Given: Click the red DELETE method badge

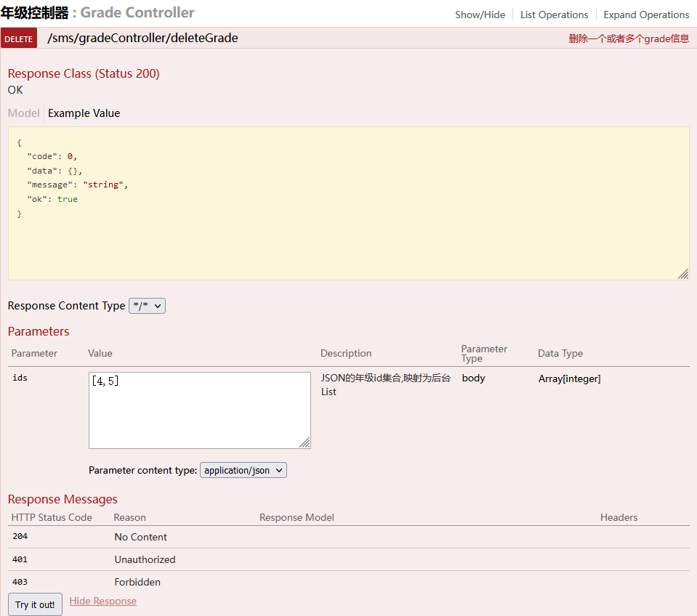Looking at the screenshot, I should point(19,38).
